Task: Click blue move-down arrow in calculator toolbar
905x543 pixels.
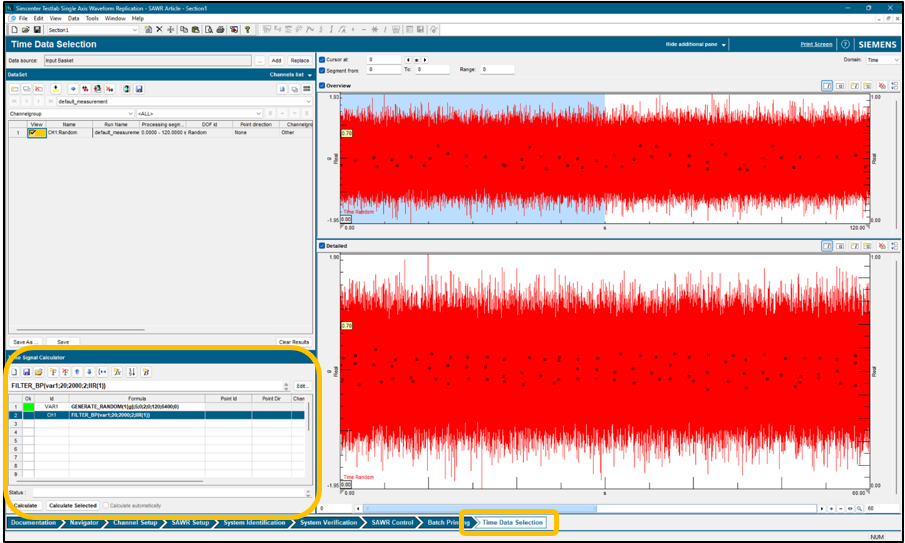Action: pos(89,372)
